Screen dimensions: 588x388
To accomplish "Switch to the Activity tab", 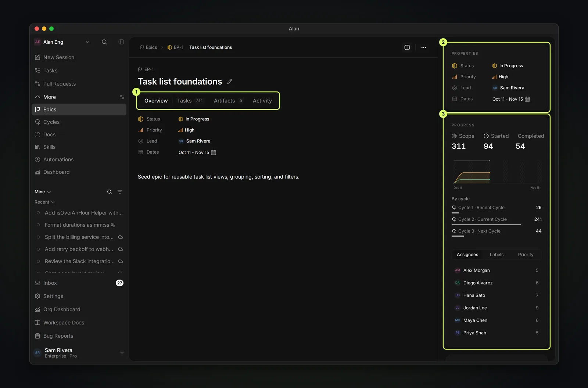I will 262,101.
